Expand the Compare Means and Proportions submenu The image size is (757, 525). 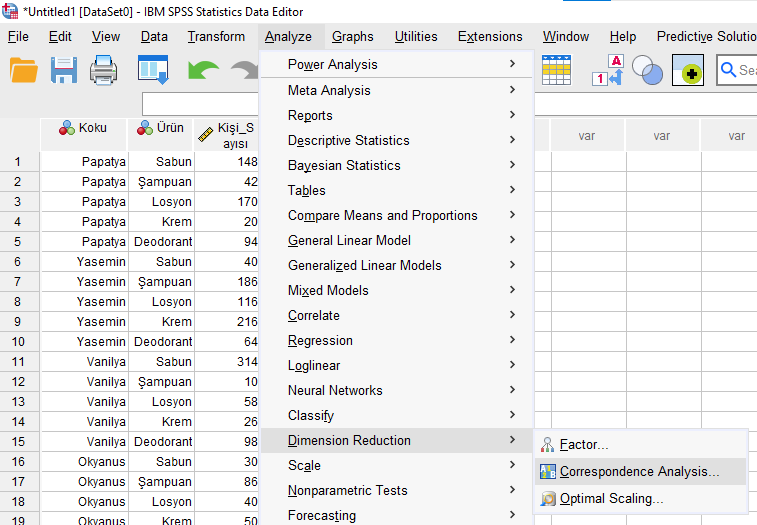[x=382, y=215]
